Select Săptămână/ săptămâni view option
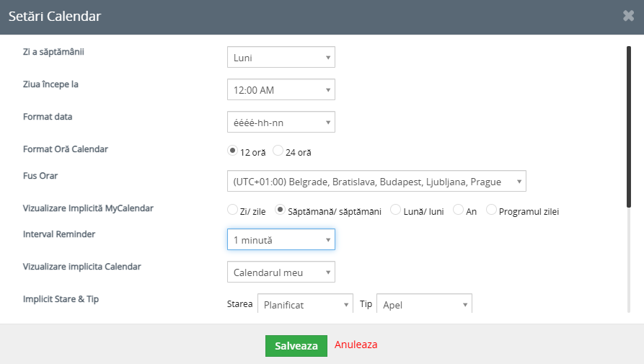The width and height of the screenshot is (644, 364). click(x=280, y=210)
